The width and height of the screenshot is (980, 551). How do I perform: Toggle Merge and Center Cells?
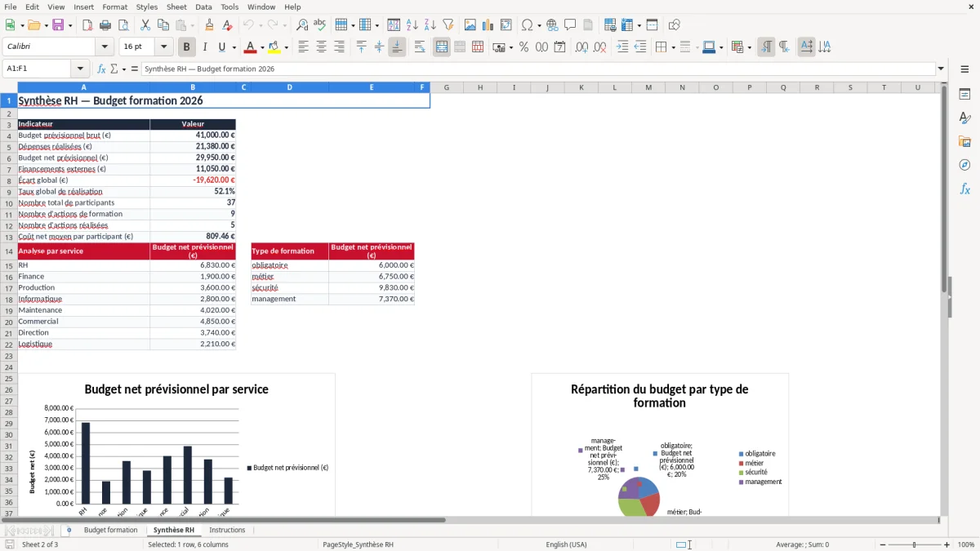(442, 47)
